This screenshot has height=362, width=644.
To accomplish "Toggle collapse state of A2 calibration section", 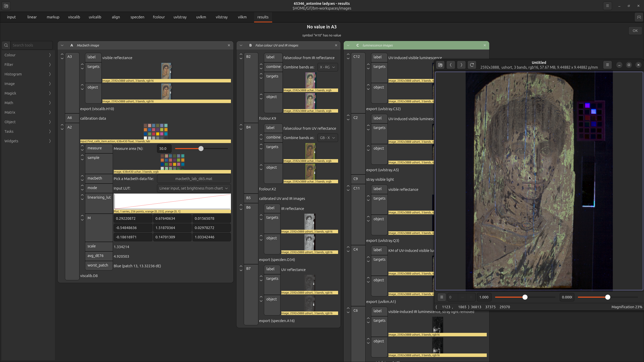I will coord(61,127).
